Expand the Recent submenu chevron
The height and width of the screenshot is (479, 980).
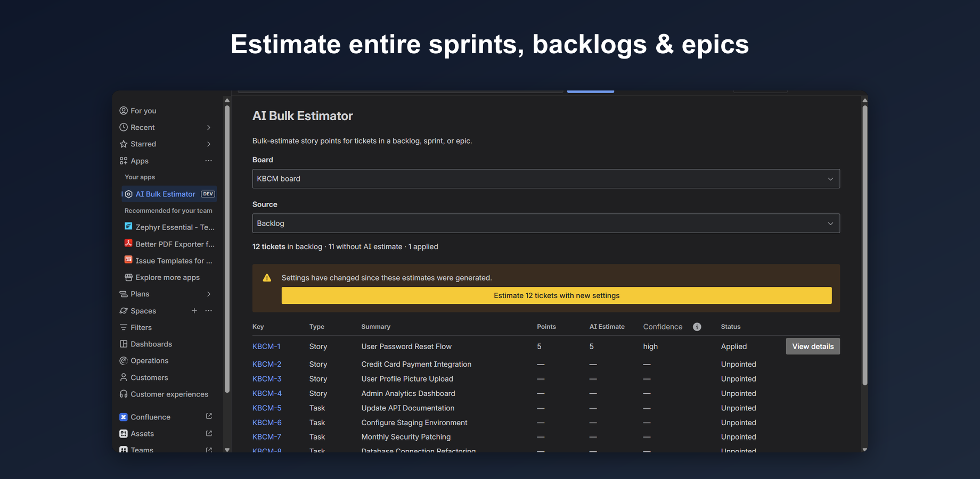(x=209, y=128)
